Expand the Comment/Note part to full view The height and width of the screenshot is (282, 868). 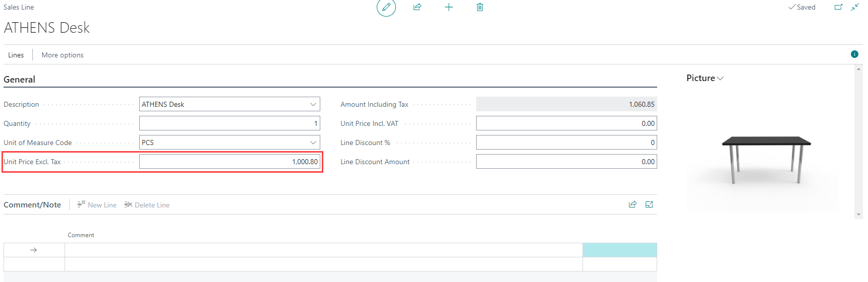click(x=649, y=204)
